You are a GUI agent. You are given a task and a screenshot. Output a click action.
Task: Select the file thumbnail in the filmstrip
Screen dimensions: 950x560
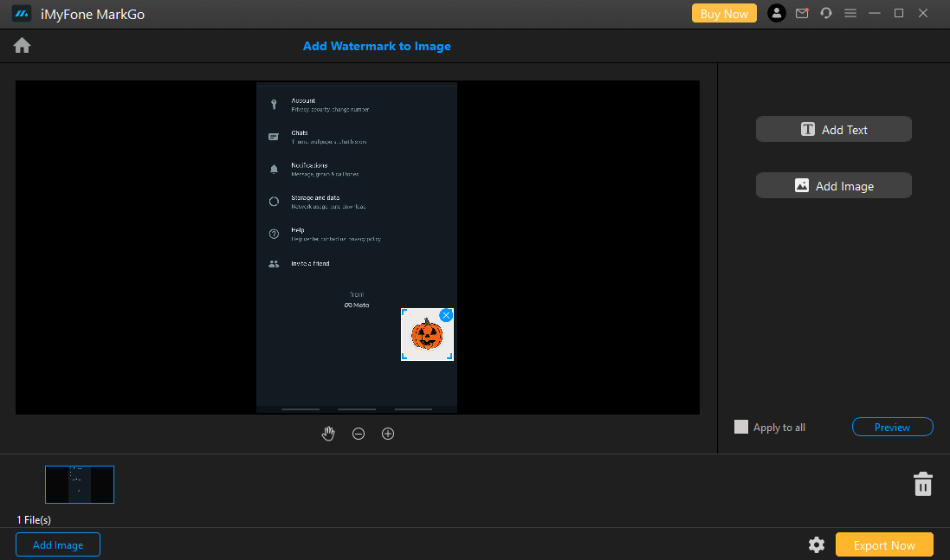[x=80, y=485]
